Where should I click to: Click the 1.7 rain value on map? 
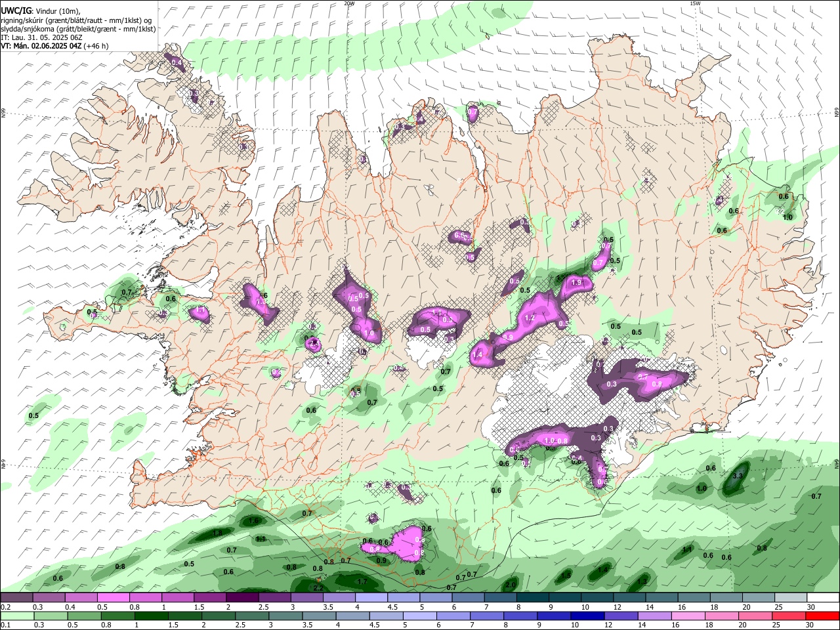(x=362, y=581)
